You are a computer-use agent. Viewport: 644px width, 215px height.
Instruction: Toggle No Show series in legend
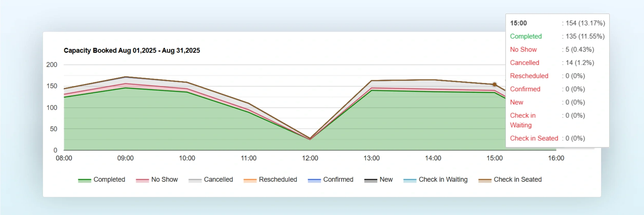pos(157,179)
